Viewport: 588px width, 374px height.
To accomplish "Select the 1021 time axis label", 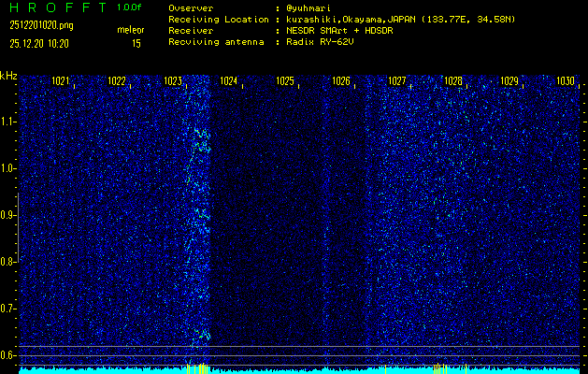I will pos(61,80).
